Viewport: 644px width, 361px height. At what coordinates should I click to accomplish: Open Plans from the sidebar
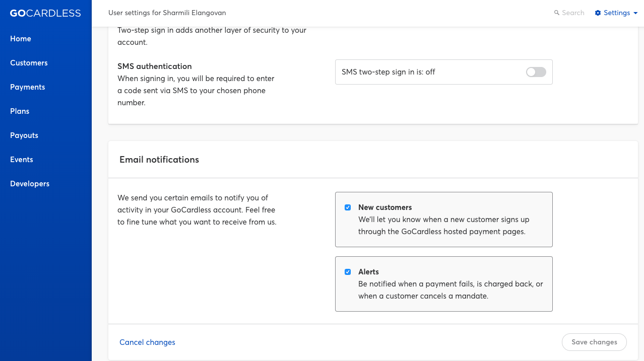(x=20, y=111)
